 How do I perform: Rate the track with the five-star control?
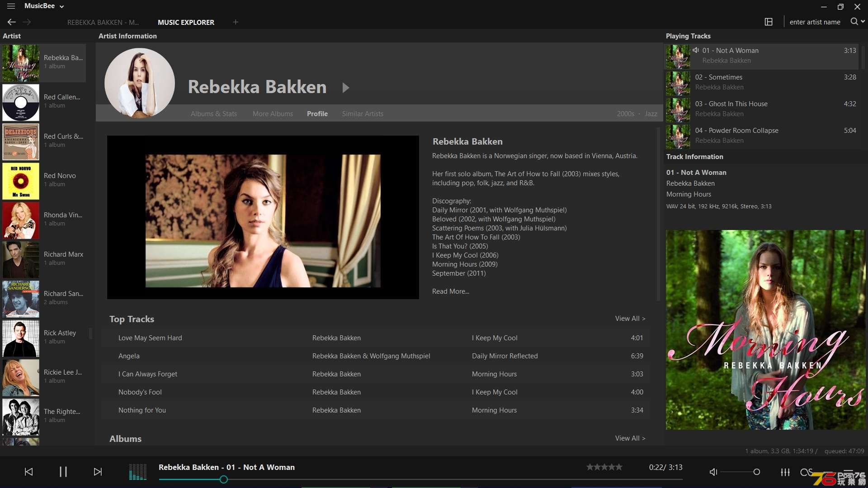(x=604, y=467)
